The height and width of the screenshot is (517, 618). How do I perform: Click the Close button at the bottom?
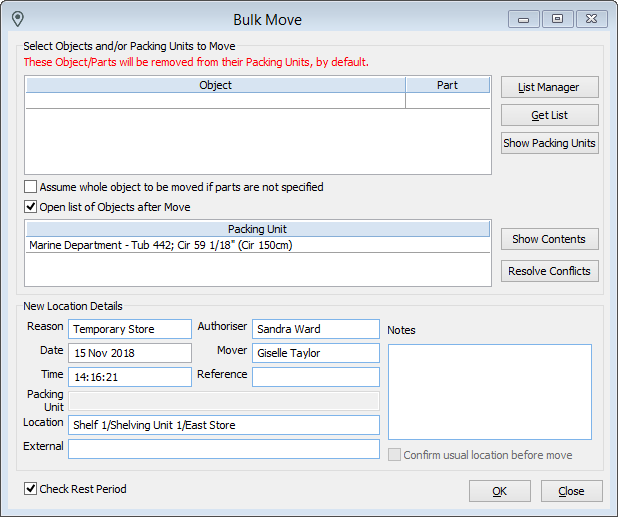571,491
